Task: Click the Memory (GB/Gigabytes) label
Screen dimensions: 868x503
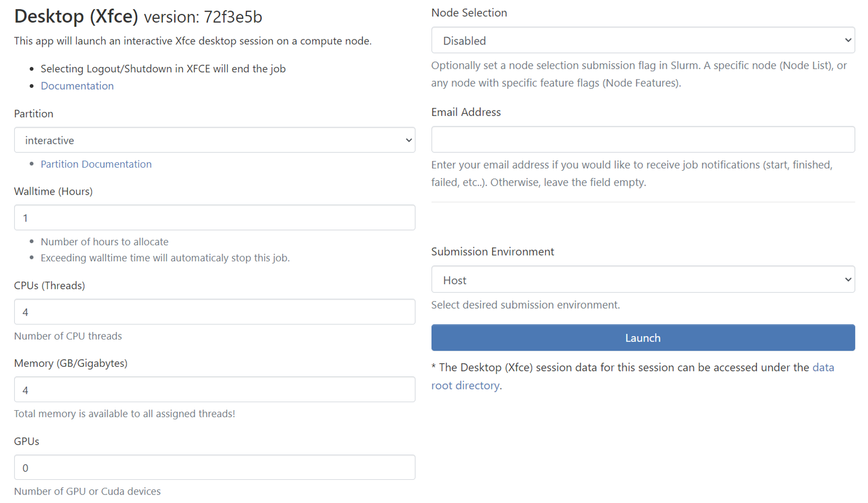Action: [71, 363]
